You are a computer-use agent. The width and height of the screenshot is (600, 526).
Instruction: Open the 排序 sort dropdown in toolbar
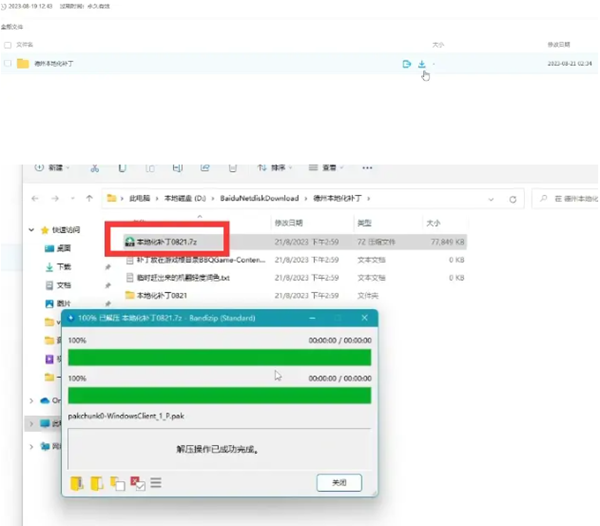click(x=275, y=168)
